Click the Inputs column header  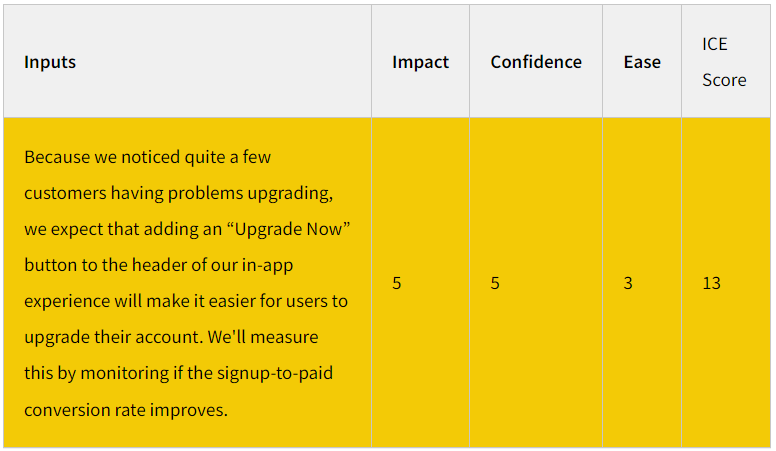[x=50, y=62]
